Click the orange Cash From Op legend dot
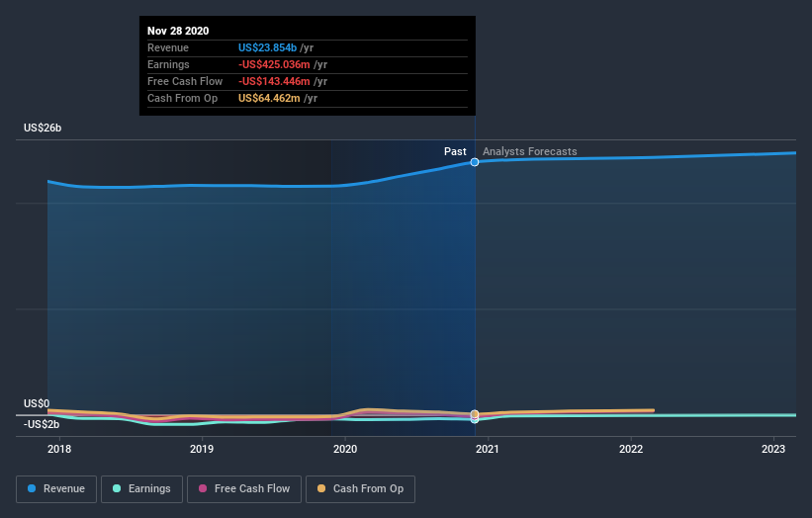The image size is (812, 518). tap(321, 488)
